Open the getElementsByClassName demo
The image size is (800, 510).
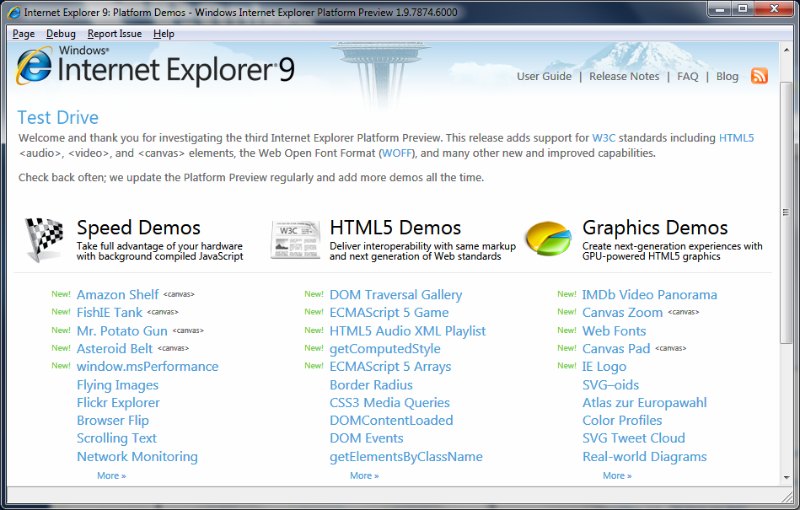[x=406, y=457]
